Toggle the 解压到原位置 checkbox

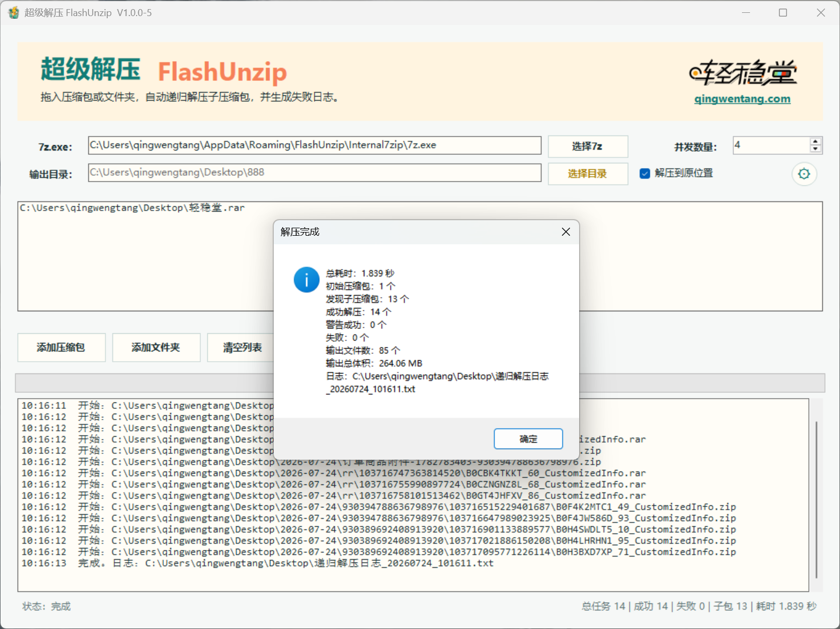click(x=645, y=174)
